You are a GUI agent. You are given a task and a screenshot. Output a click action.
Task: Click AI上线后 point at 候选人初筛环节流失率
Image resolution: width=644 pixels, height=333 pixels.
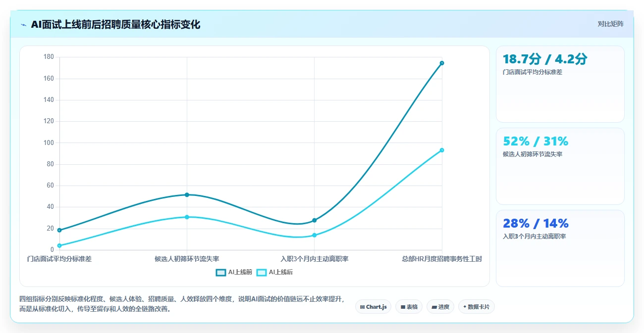(x=187, y=217)
